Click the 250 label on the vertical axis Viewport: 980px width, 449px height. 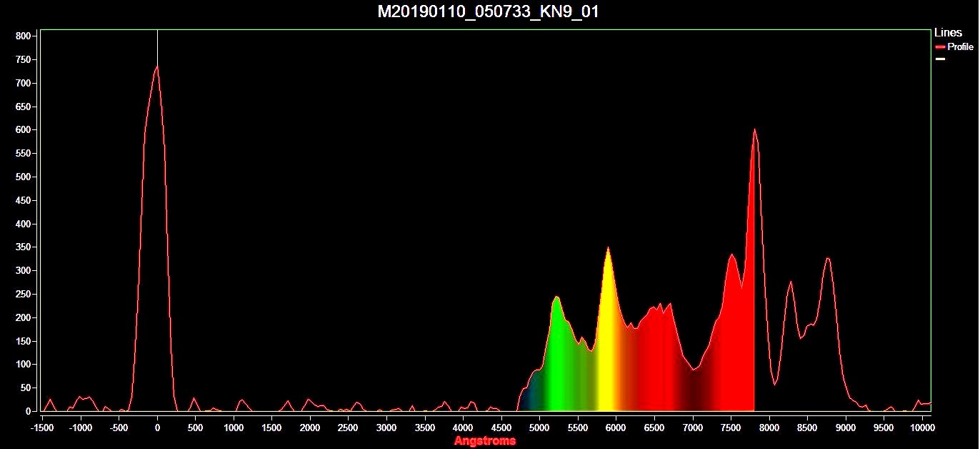pyautogui.click(x=24, y=294)
